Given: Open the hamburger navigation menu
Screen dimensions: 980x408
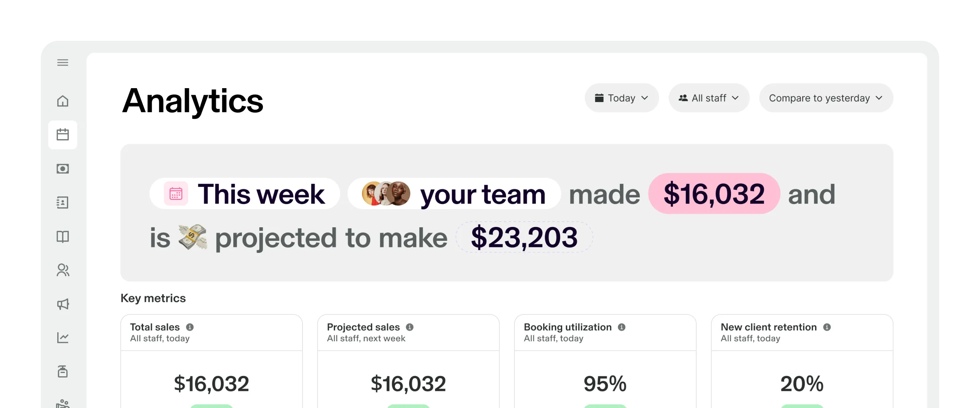Looking at the screenshot, I should pos(63,62).
